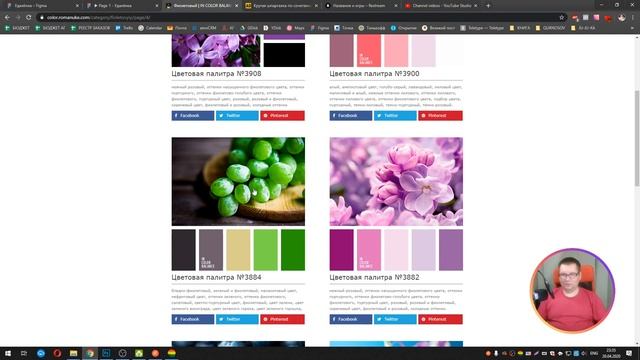Share palette №3884 on Twitter

[x=237, y=319]
